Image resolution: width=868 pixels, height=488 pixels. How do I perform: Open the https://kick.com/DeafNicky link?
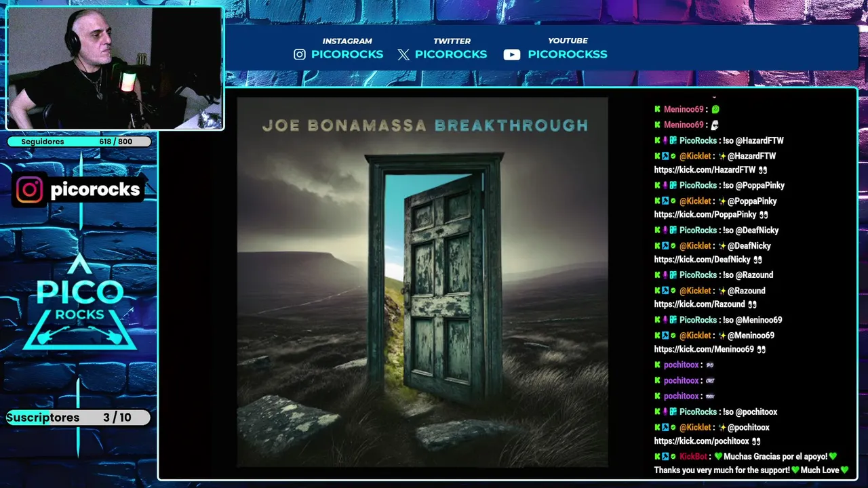pos(702,260)
